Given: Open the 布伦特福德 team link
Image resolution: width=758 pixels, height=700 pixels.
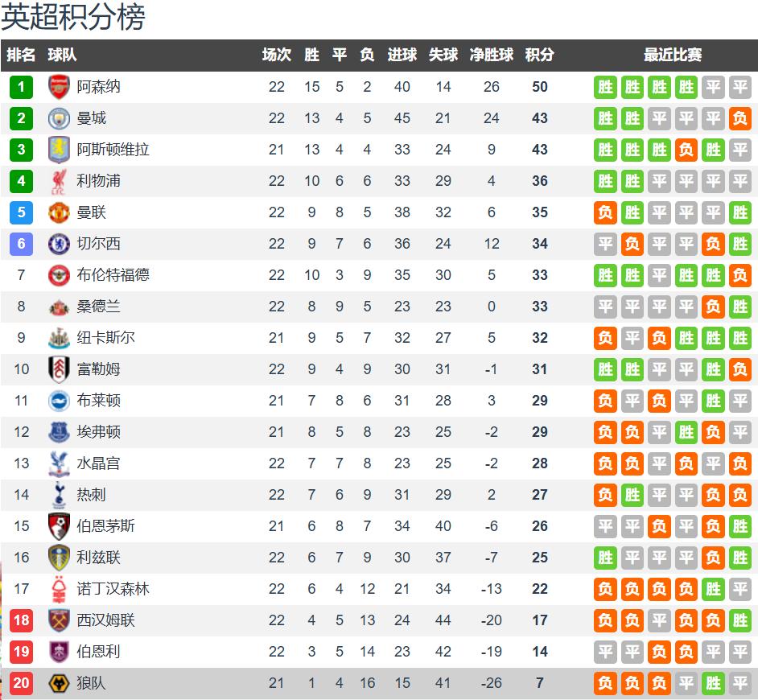Looking at the screenshot, I should [x=113, y=275].
